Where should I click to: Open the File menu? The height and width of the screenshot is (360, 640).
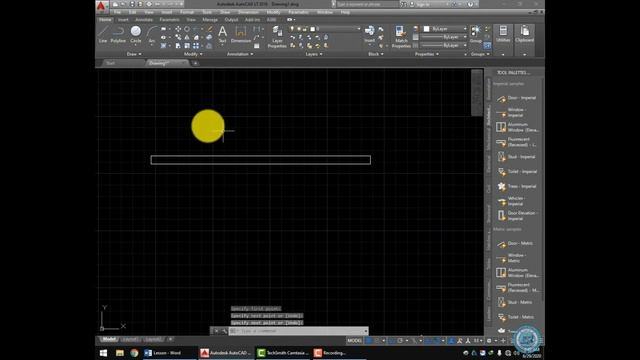pyautogui.click(x=117, y=12)
